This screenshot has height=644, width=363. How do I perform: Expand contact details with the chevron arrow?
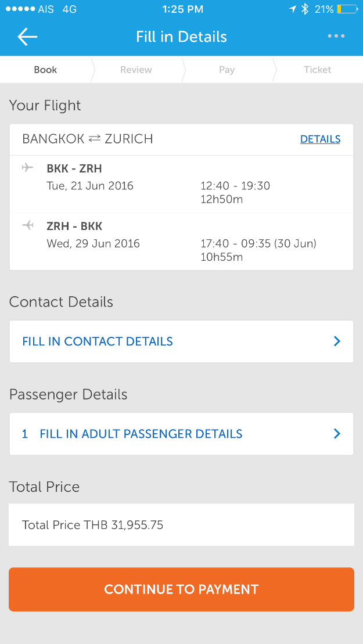[x=337, y=341]
